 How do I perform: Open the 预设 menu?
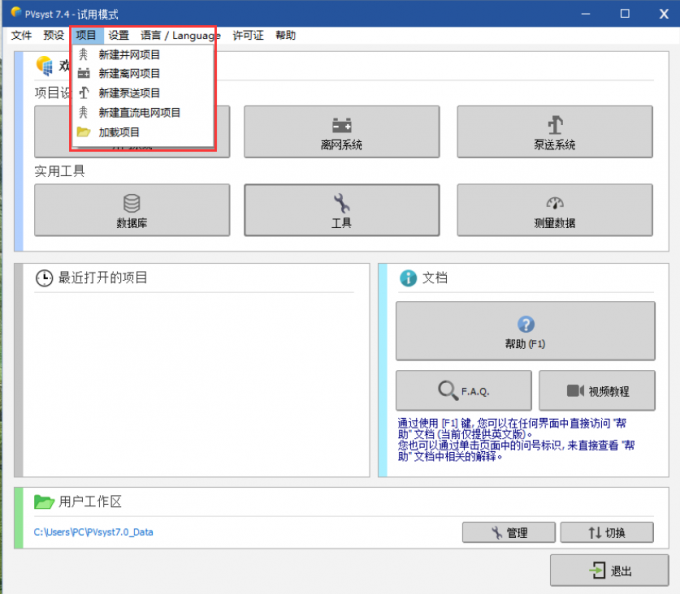tap(53, 35)
